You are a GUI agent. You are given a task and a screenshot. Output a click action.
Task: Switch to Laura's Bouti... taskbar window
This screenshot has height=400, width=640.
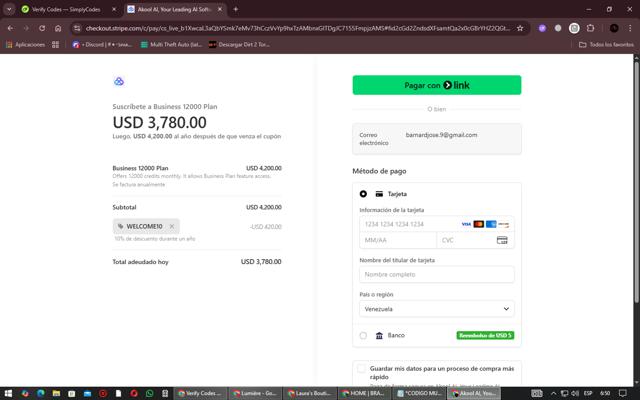point(309,393)
